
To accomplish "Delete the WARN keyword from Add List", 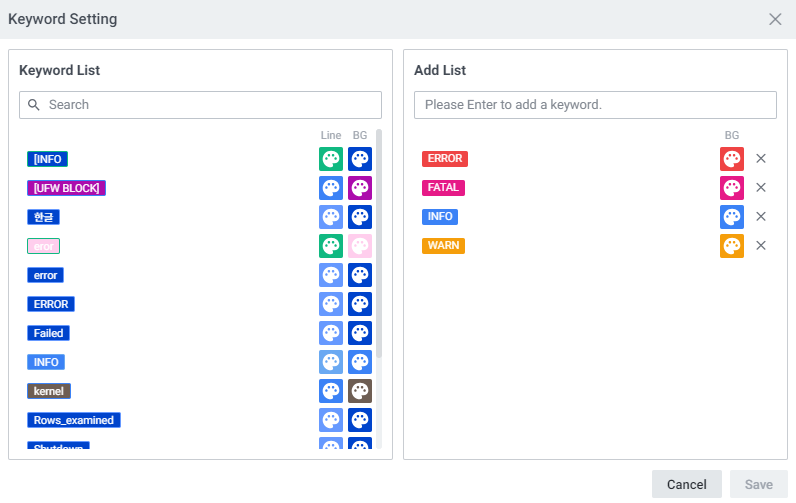I will [761, 246].
